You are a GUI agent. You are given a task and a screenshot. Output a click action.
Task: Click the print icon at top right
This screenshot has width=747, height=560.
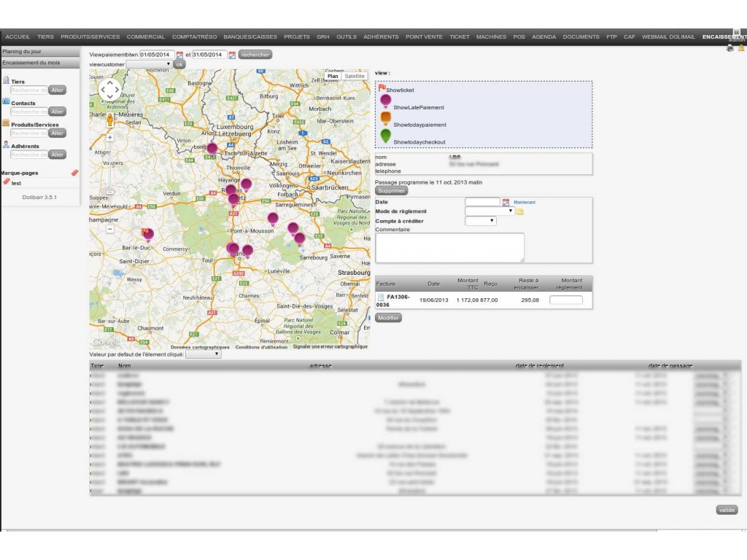coord(730,48)
